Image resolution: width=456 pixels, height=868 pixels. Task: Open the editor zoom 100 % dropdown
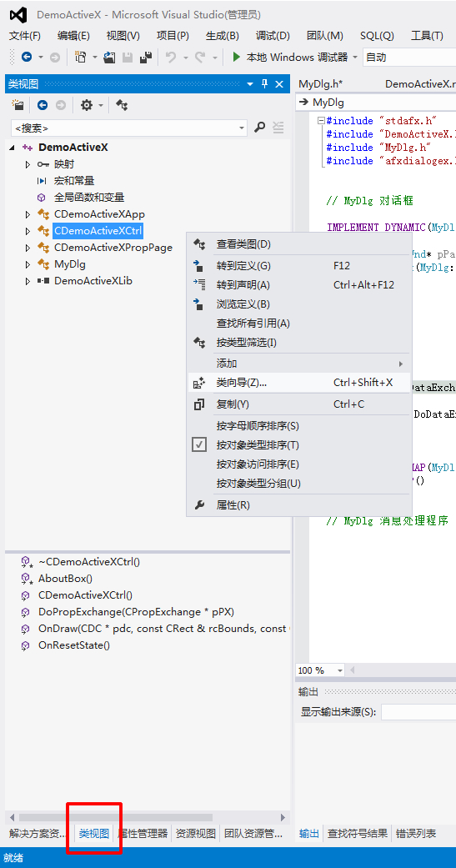pyautogui.click(x=338, y=670)
